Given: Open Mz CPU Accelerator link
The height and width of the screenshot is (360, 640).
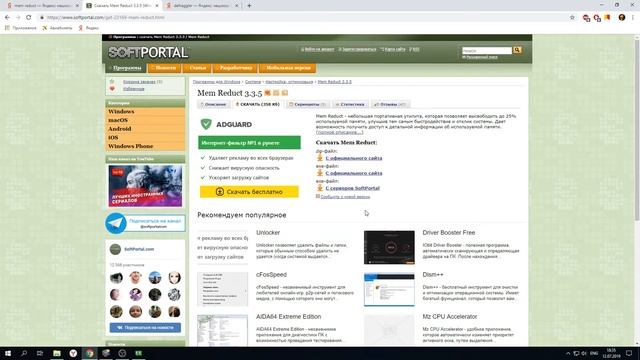Looking at the screenshot, I should (449, 317).
